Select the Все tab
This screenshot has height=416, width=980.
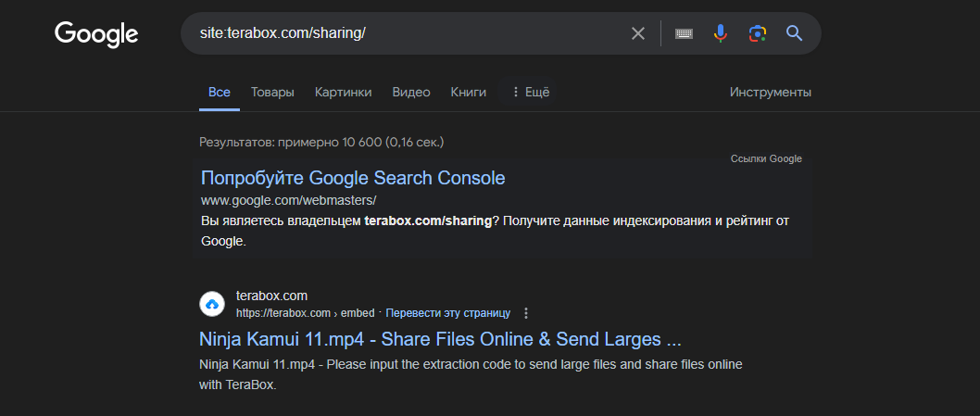pos(220,92)
